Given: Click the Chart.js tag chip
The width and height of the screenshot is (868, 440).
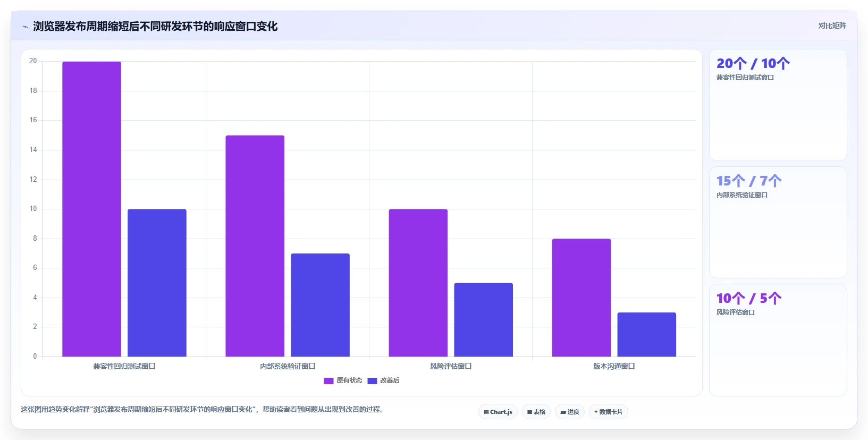Looking at the screenshot, I should point(498,412).
